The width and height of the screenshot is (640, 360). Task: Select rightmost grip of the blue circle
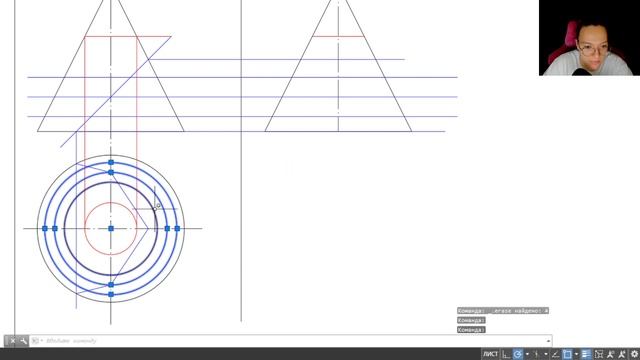(x=177, y=229)
